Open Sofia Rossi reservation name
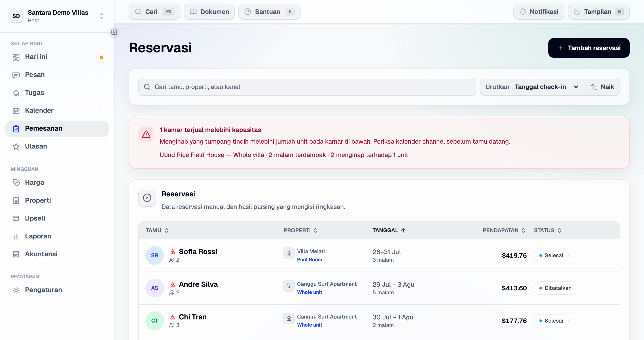 pos(198,252)
